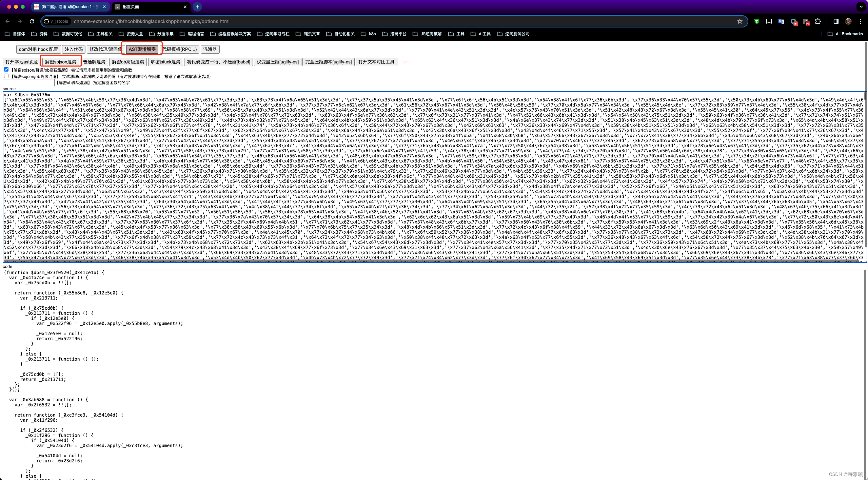The height and width of the screenshot is (480, 868).
Task: Click the decrypt function name input field
Action: [28, 82]
